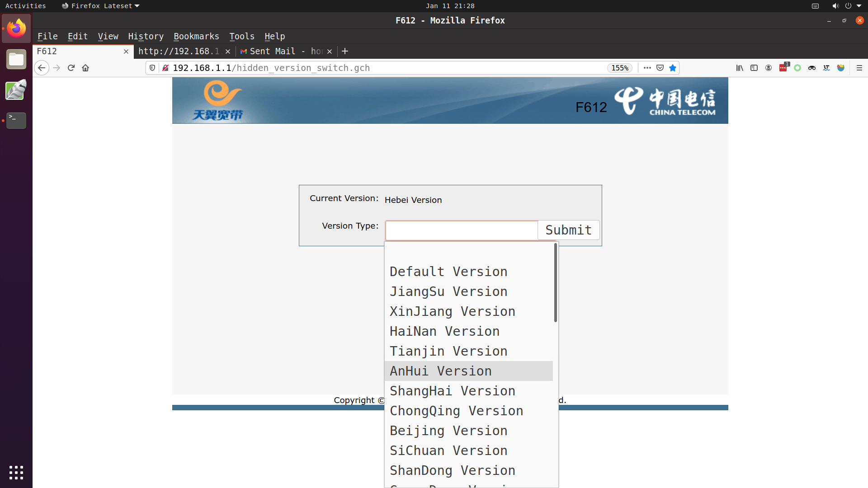Click the 155% zoom reset badge
This screenshot has width=868, height=488.
coord(620,68)
